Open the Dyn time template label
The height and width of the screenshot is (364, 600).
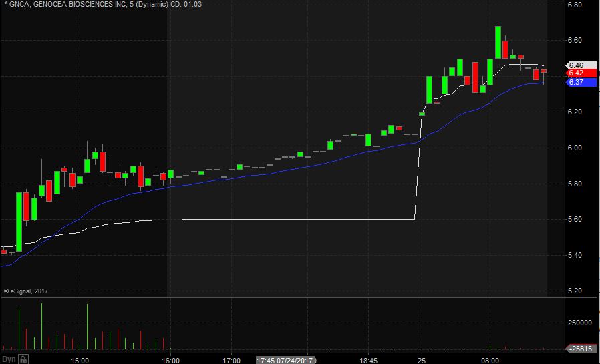[9, 359]
